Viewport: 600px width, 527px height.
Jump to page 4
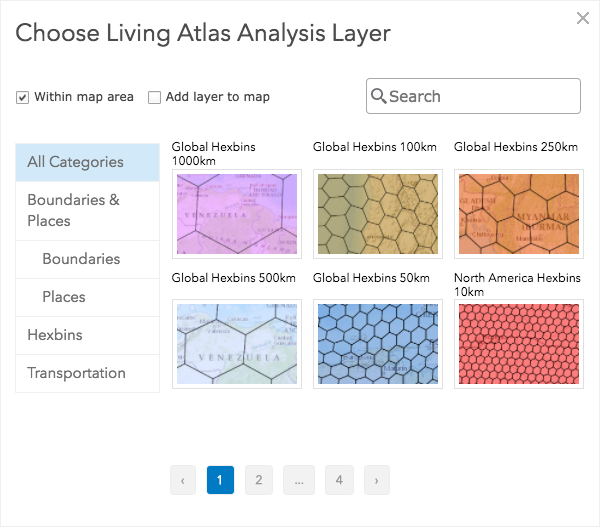coord(339,480)
